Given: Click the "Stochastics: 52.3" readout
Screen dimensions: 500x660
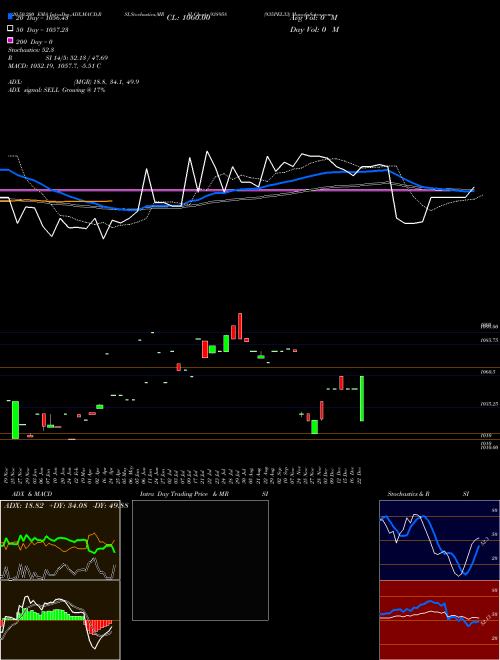Looking at the screenshot, I should tap(31, 50).
